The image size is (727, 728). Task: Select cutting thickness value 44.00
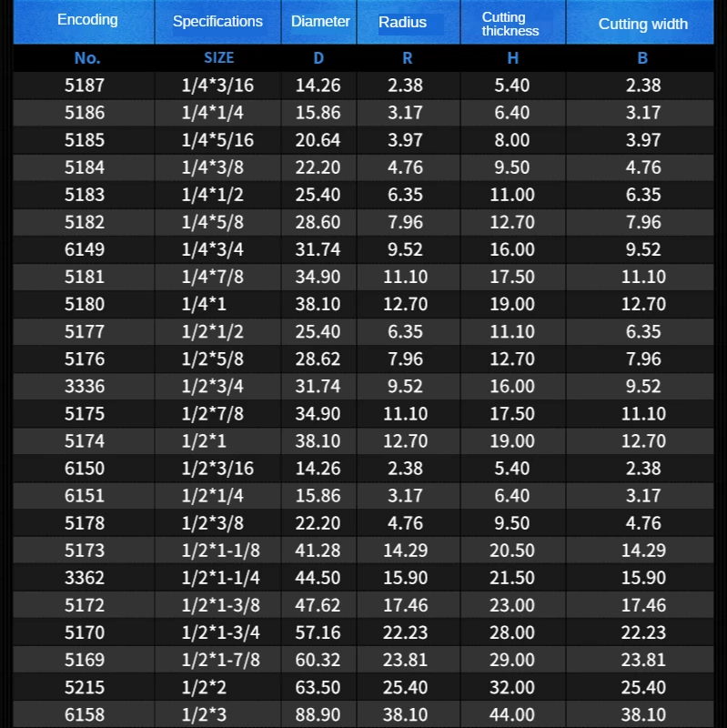512,714
